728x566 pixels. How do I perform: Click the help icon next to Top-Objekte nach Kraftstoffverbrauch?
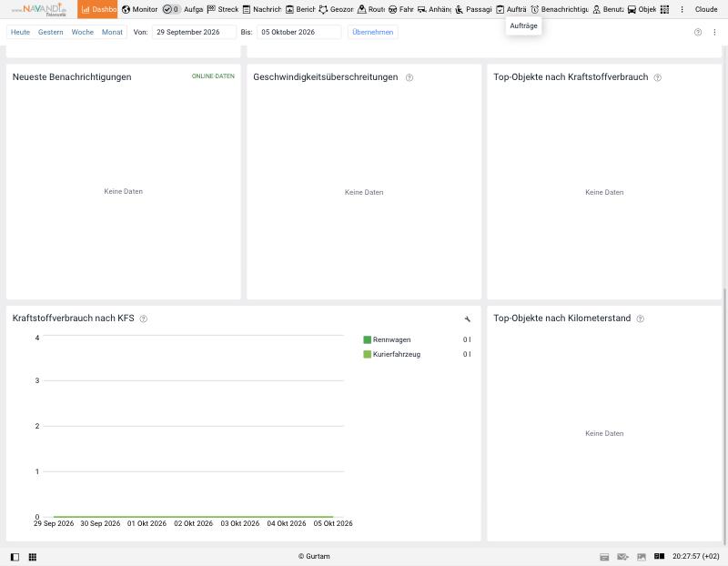(657, 77)
